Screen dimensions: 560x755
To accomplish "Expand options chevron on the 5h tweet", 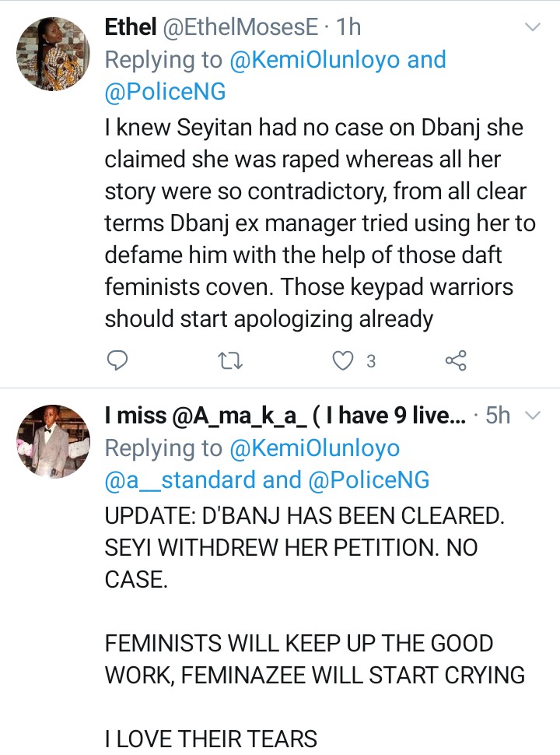I will click(533, 416).
